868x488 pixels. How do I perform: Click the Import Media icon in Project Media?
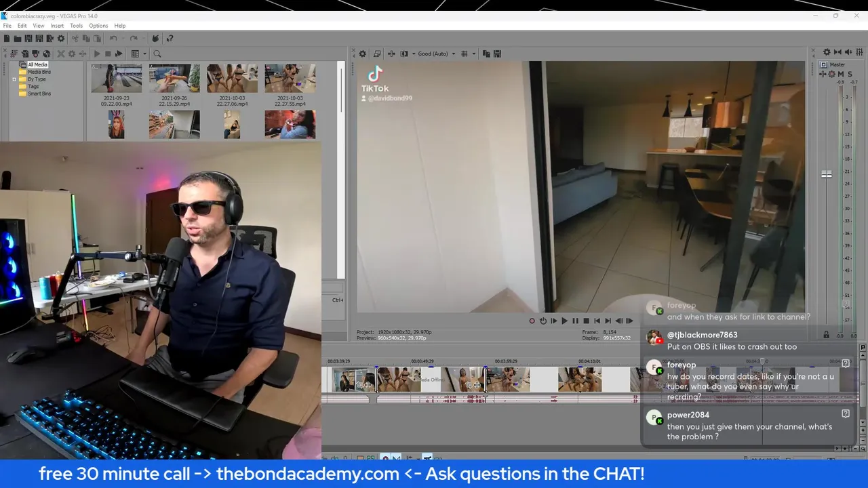click(25, 54)
